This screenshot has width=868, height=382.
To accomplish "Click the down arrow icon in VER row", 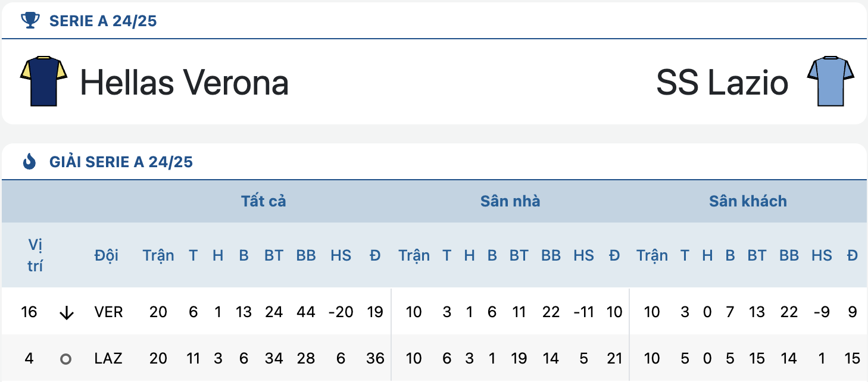I will pyautogui.click(x=67, y=313).
